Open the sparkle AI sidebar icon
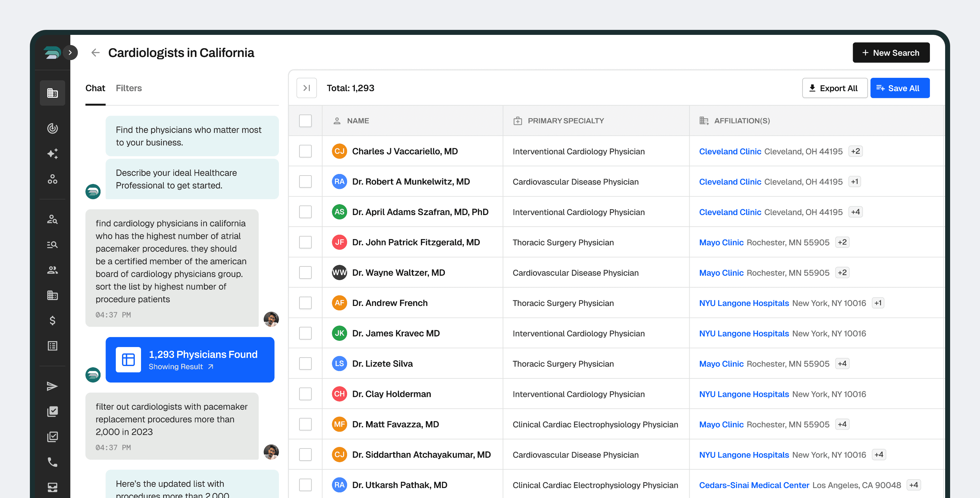 click(x=53, y=154)
